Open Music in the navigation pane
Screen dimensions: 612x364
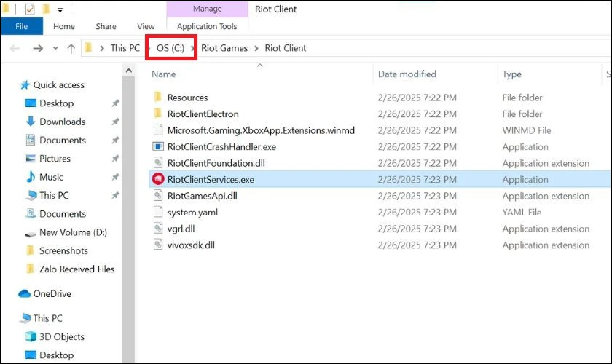(x=51, y=177)
